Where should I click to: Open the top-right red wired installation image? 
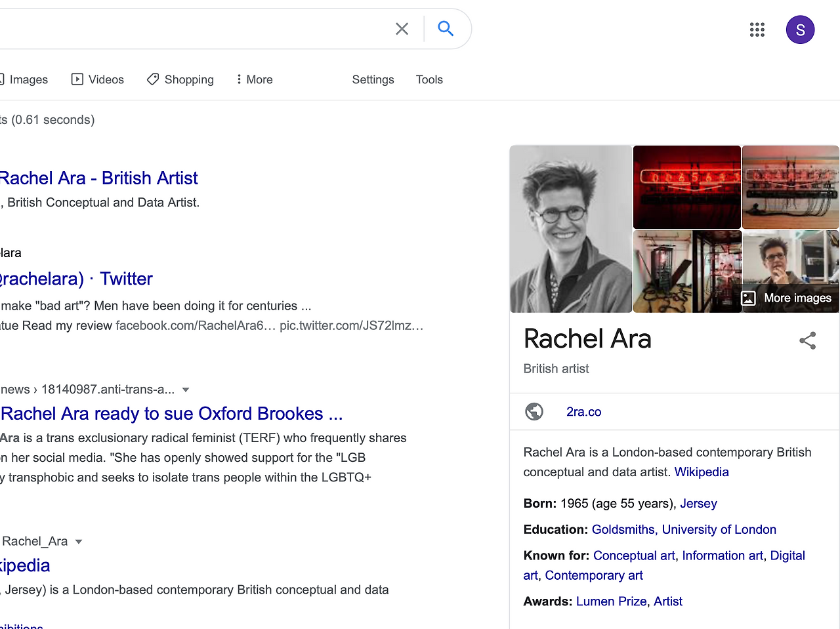tap(791, 187)
